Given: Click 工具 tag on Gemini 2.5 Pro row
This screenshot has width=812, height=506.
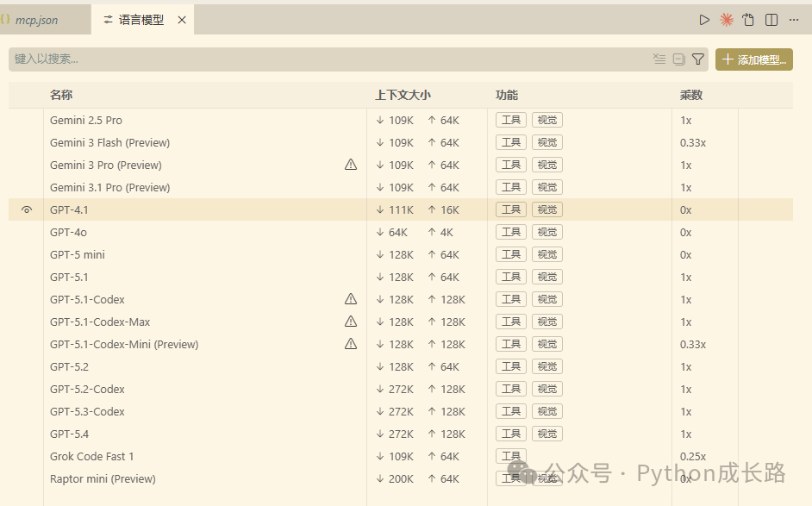Looking at the screenshot, I should tap(510, 120).
